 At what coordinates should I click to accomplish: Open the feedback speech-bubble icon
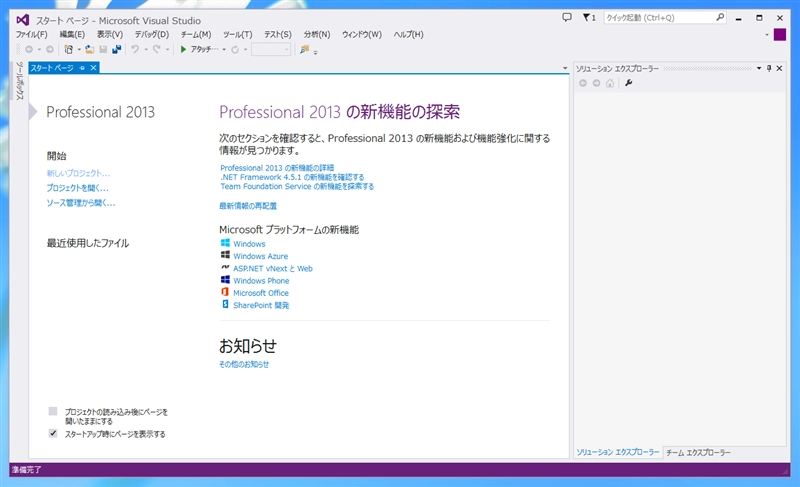(567, 17)
